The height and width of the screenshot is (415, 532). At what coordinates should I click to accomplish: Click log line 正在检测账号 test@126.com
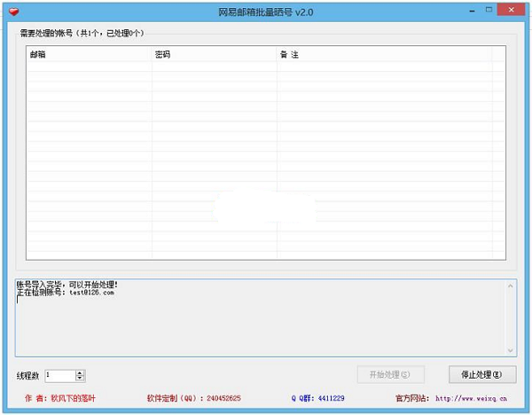point(65,292)
